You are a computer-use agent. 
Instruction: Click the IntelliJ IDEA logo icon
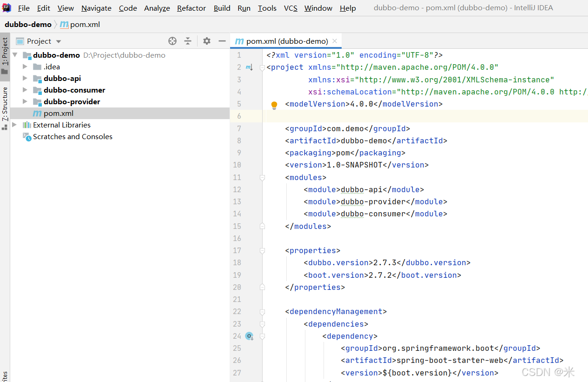click(x=7, y=8)
